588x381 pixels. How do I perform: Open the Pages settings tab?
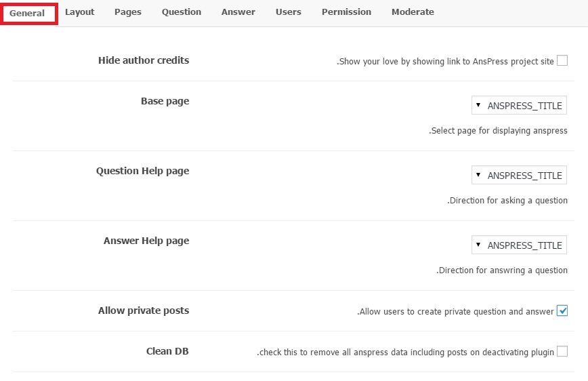coord(128,12)
